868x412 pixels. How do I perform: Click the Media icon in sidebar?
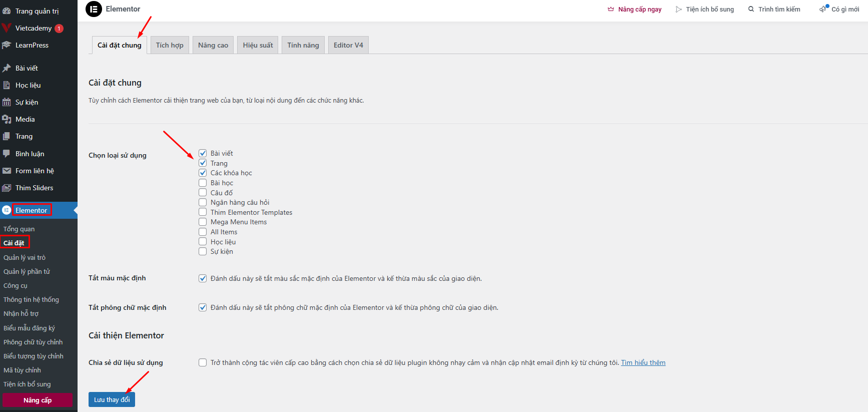click(x=7, y=119)
